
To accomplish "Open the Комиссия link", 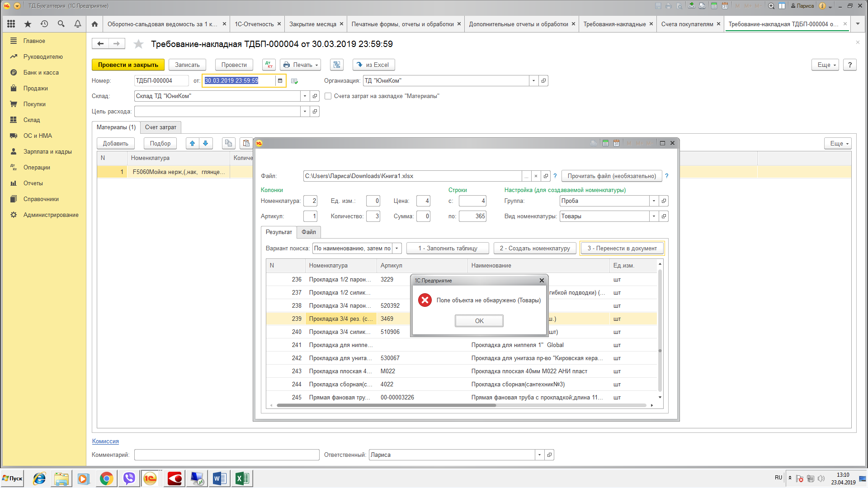I will (105, 441).
